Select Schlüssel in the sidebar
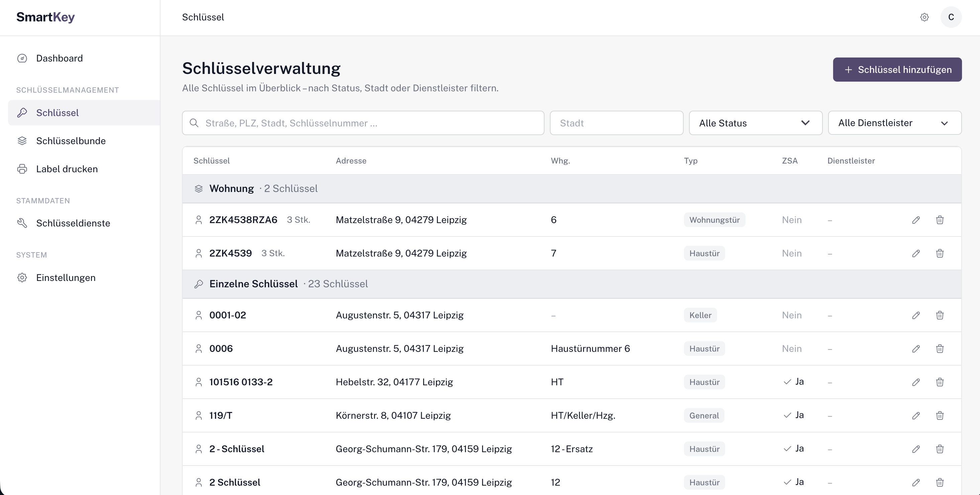Screen dimensions: 980x495 [x=84, y=113]
